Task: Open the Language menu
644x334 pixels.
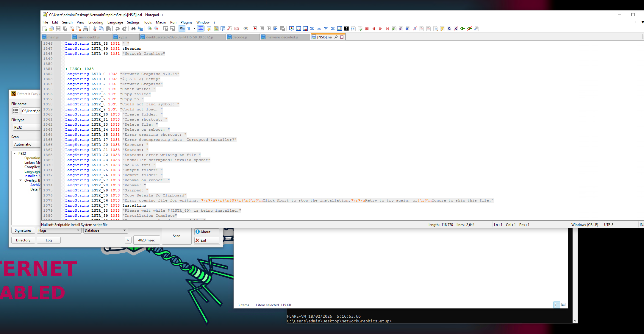Action: [115, 22]
